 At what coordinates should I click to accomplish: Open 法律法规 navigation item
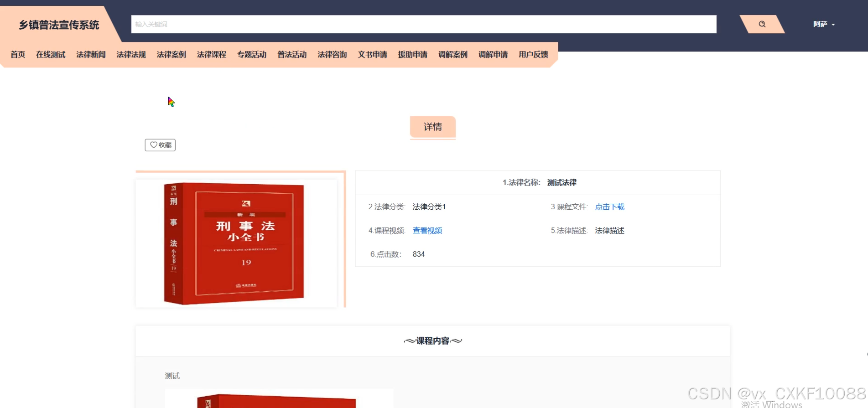pos(131,55)
